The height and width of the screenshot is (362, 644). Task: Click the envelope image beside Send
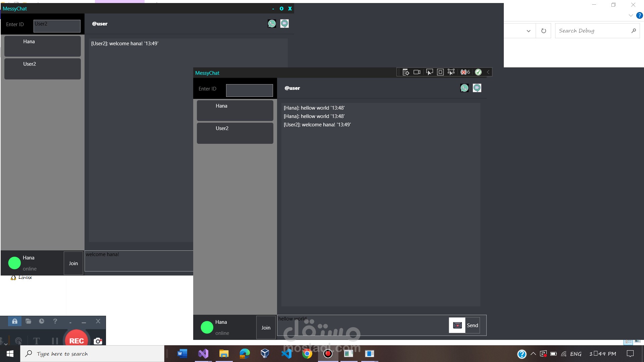click(457, 325)
